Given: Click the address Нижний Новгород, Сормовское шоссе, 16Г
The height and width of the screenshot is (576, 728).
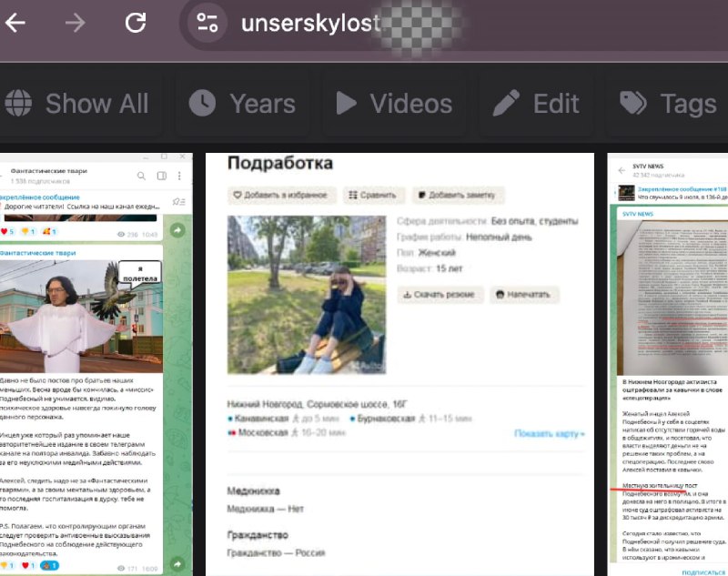Looking at the screenshot, I should click(x=318, y=404).
